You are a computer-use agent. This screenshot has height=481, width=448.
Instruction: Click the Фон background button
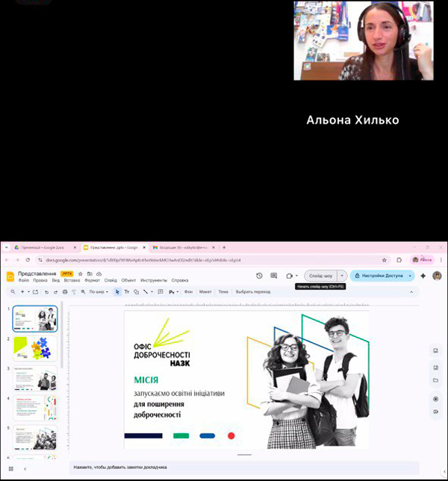coord(188,292)
